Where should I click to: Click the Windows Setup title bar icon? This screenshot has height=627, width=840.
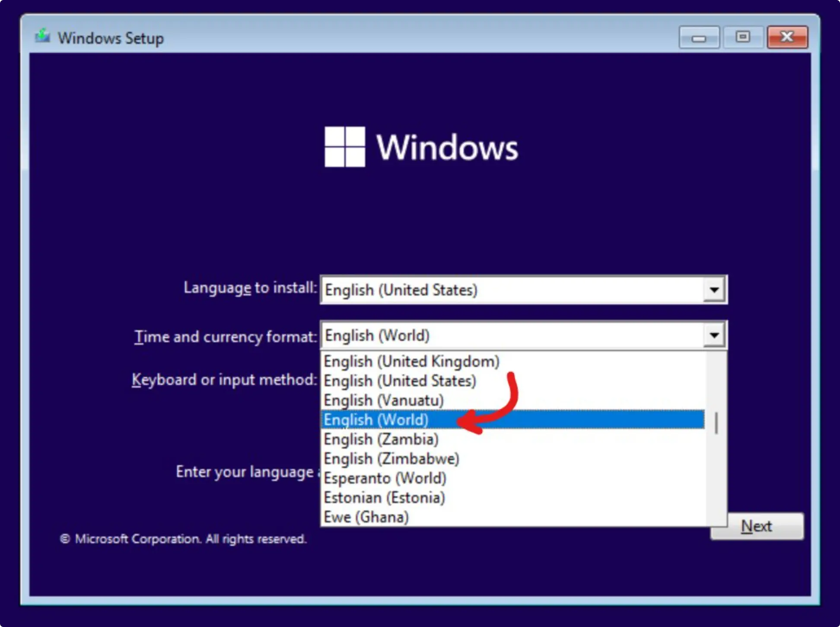coord(42,36)
